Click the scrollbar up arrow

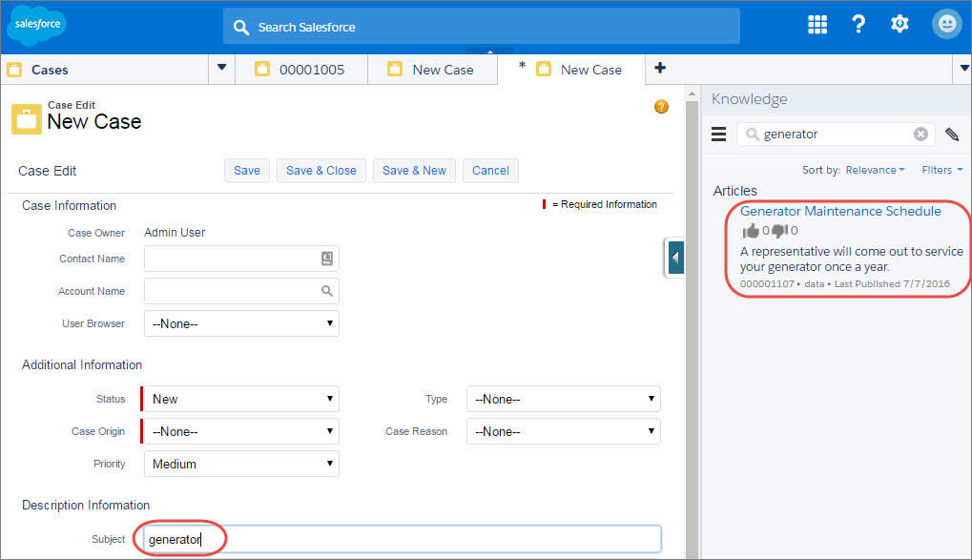point(692,93)
